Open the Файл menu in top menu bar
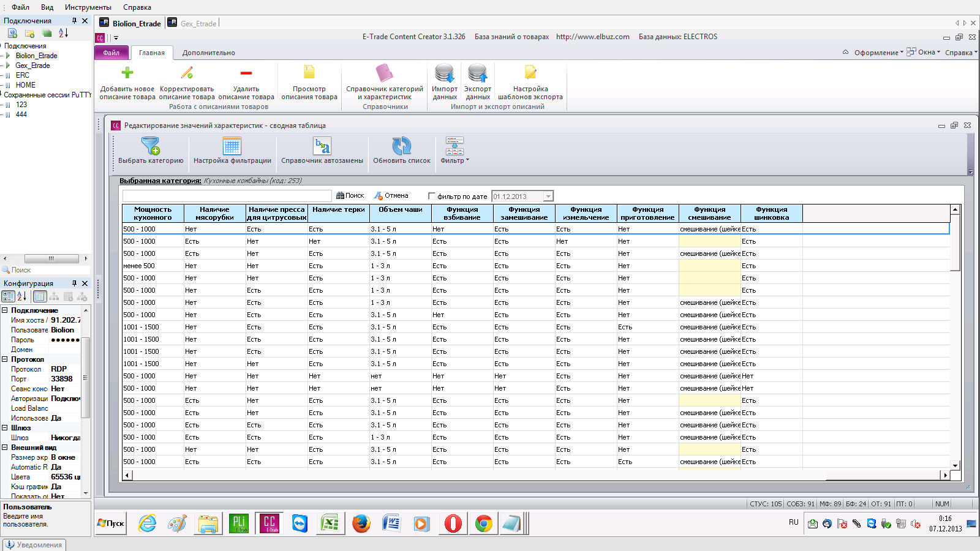This screenshot has height=551, width=980. tap(20, 7)
